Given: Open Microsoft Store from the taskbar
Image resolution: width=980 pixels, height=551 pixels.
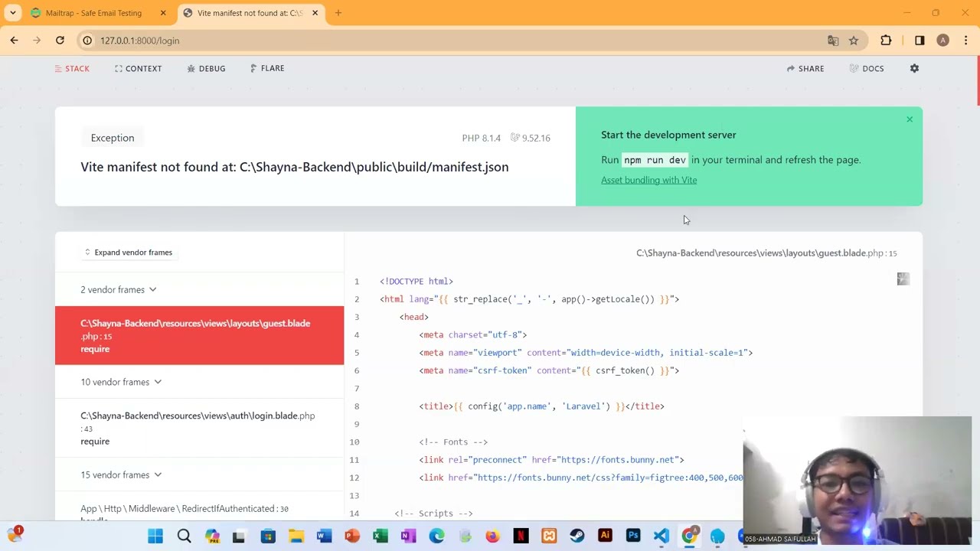Looking at the screenshot, I should click(268, 536).
